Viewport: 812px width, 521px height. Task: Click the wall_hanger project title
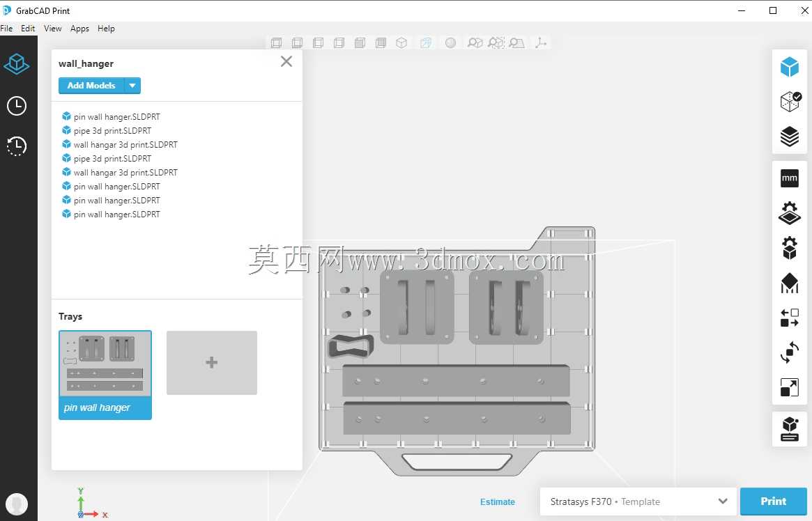(86, 63)
